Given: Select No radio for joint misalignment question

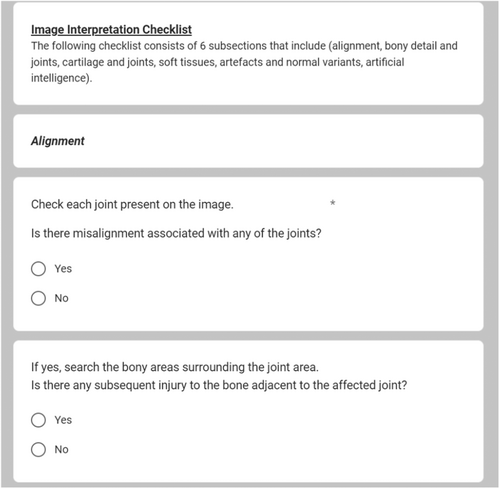Looking at the screenshot, I should click(38, 298).
